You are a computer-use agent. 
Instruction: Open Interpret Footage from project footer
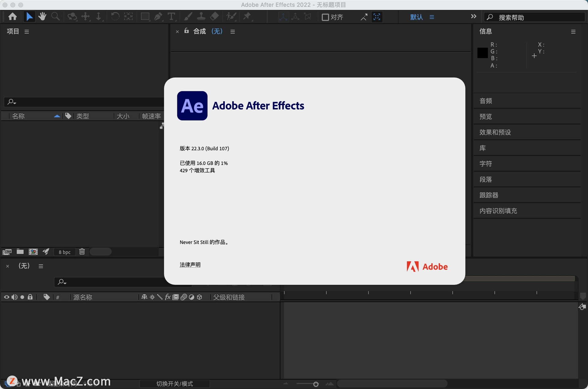[x=7, y=252]
